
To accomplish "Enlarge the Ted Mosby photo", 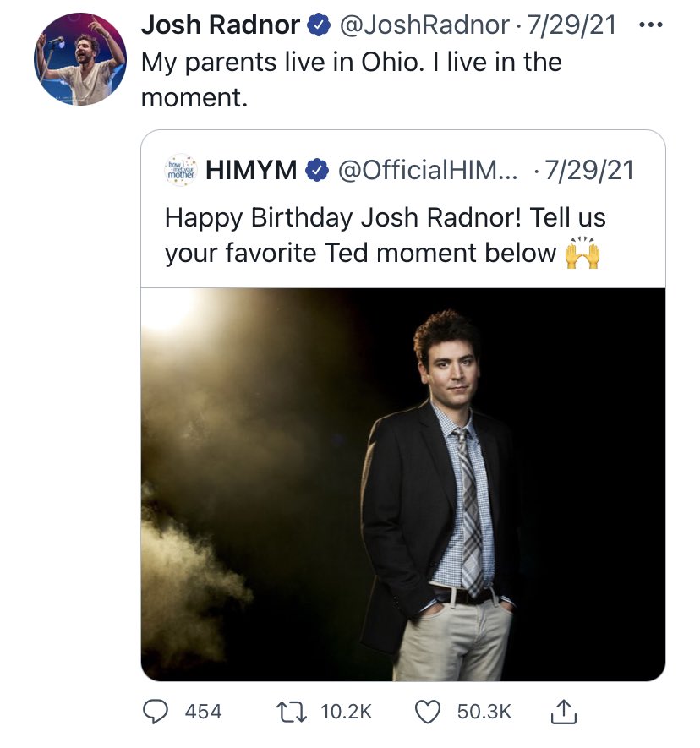I will pyautogui.click(x=402, y=483).
